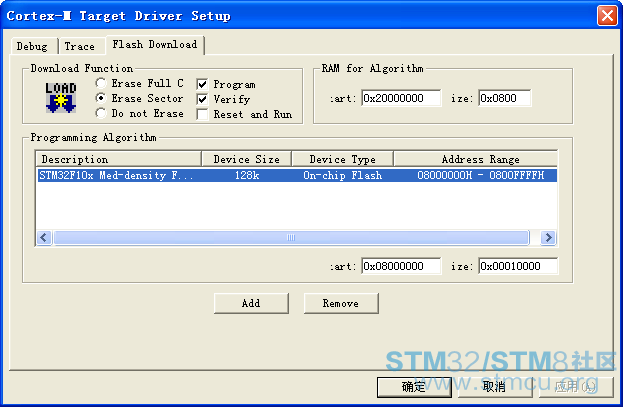Click the Remove algorithm button
The image size is (623, 407).
click(x=341, y=303)
